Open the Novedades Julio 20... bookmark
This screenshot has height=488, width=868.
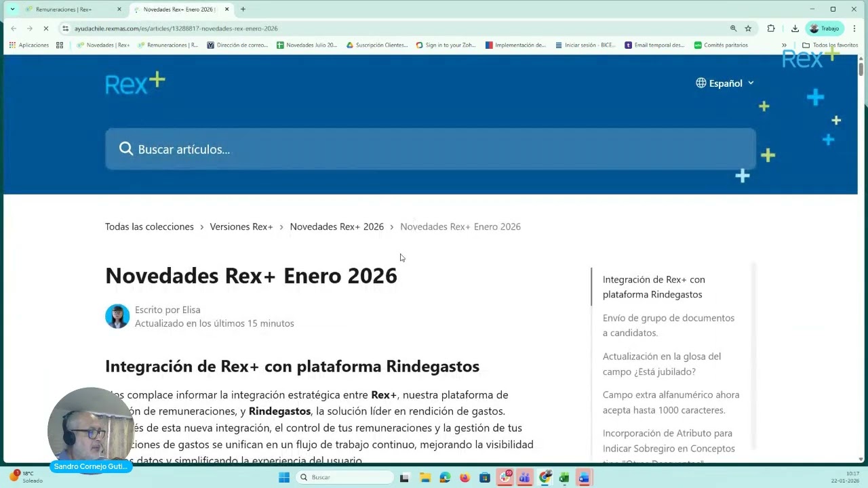[307, 45]
